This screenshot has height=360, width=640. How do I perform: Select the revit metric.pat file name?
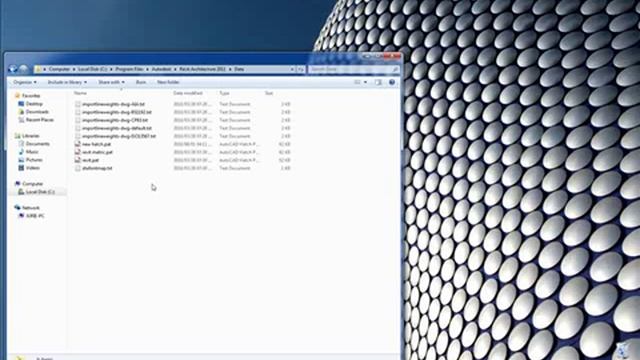[97, 152]
